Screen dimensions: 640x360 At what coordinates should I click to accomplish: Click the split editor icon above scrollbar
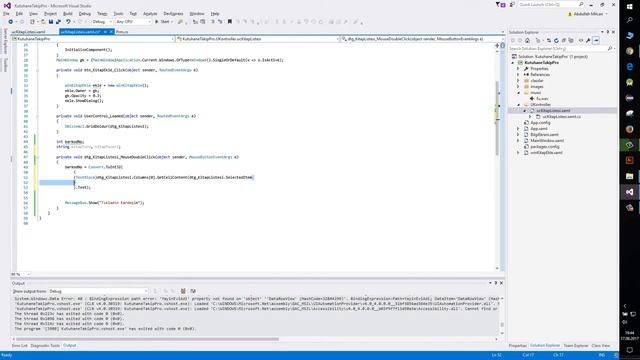pyautogui.click(x=497, y=46)
